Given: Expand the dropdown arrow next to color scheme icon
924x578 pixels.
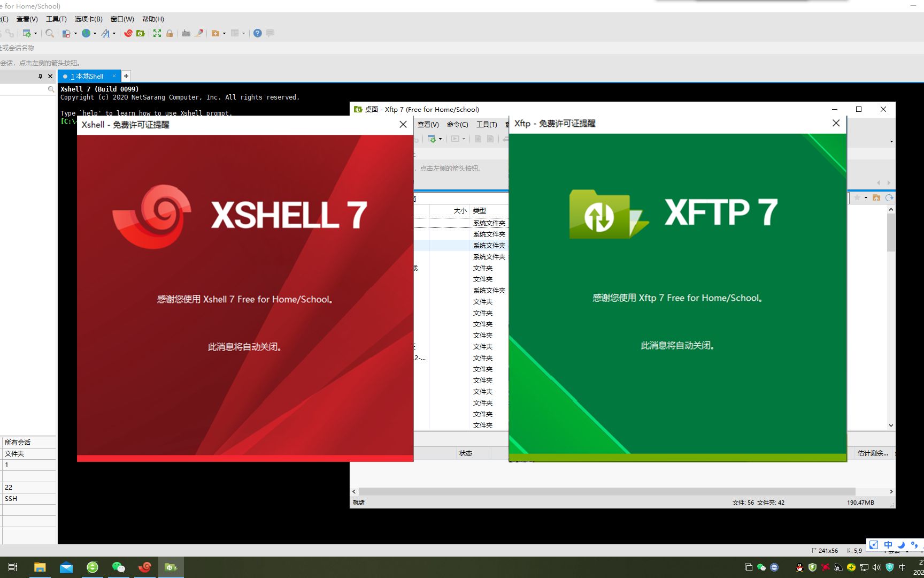Looking at the screenshot, I should click(75, 33).
